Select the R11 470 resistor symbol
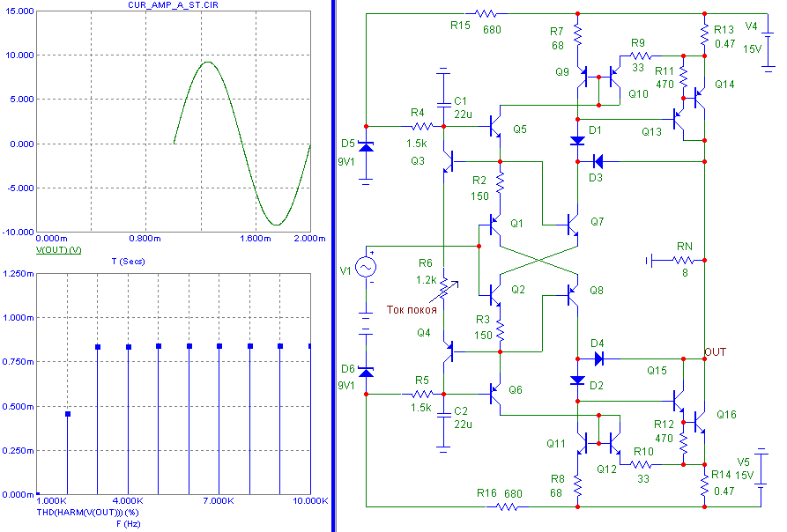This screenshot has width=787, height=532. 683,77
